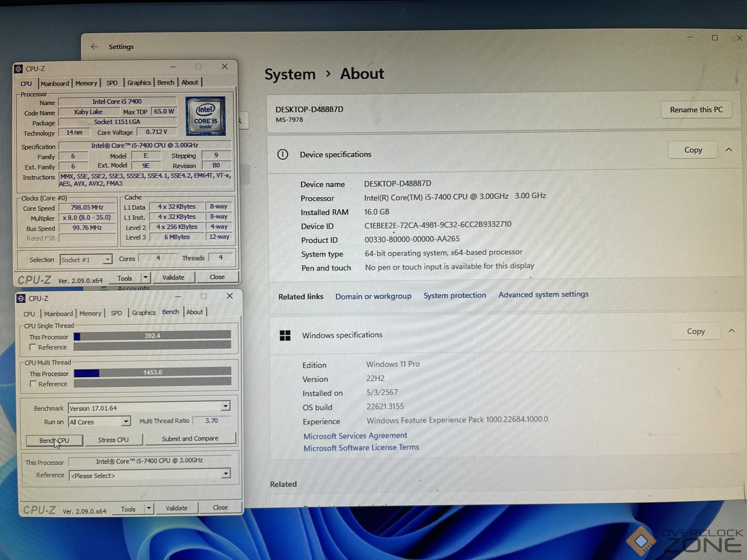Image resolution: width=747 pixels, height=560 pixels.
Task: Open the Reference Please Select dropdown
Action: click(x=226, y=474)
